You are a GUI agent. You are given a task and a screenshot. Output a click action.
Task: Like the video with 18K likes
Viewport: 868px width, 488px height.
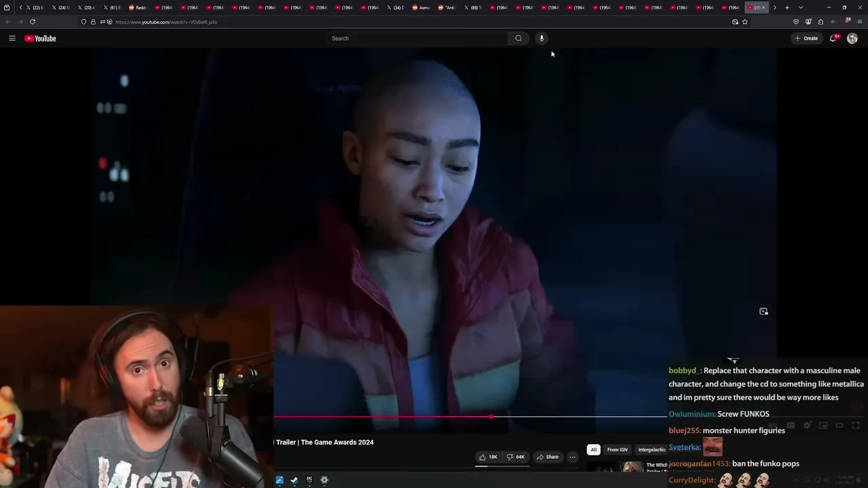(488, 457)
